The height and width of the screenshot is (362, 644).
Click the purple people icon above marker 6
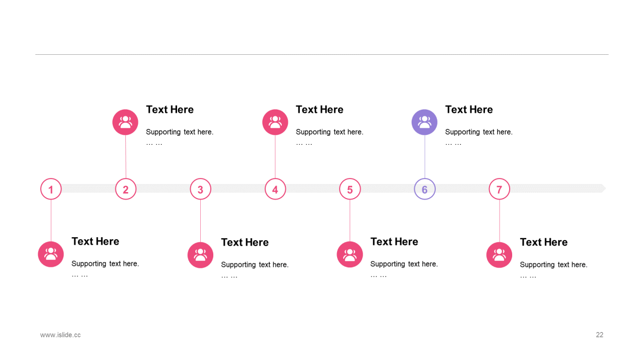pyautogui.click(x=425, y=122)
